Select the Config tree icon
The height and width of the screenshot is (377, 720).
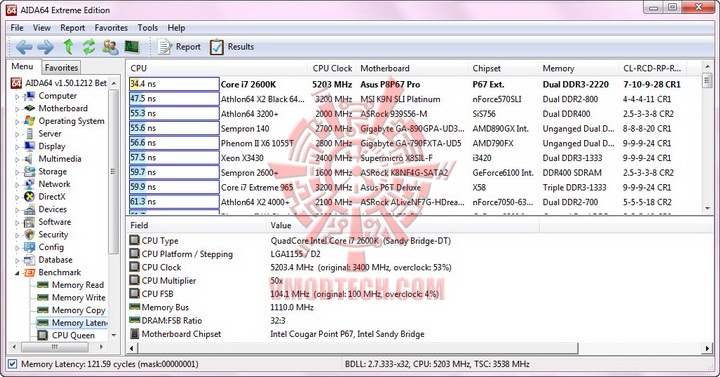(29, 247)
